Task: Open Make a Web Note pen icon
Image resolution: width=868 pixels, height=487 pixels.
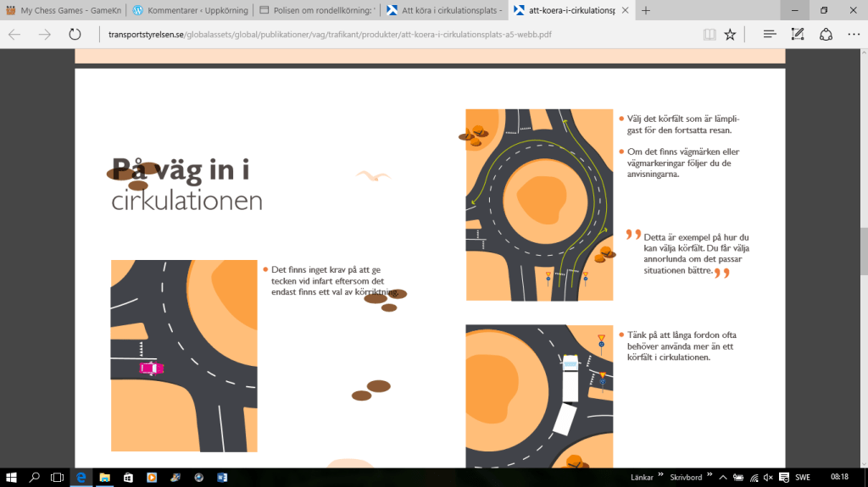Action: point(798,35)
